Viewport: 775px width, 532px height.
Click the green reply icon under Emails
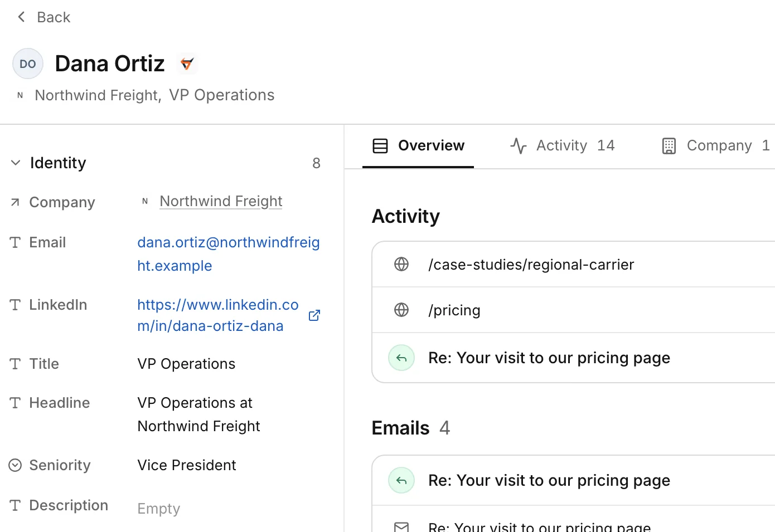[401, 480]
